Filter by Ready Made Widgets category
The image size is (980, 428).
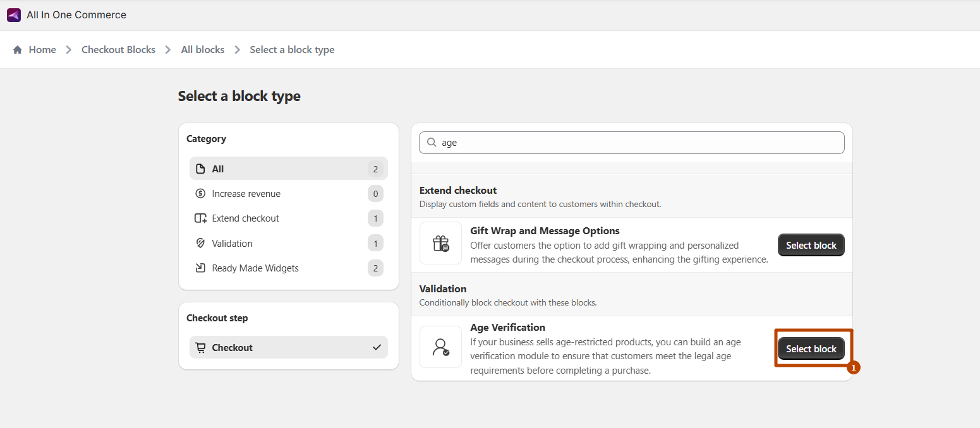pos(255,268)
